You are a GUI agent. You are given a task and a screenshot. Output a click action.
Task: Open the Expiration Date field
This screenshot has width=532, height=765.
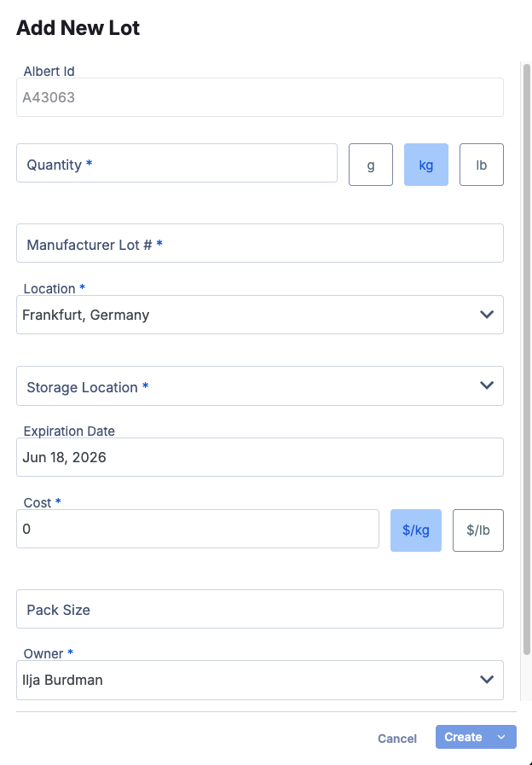259,457
